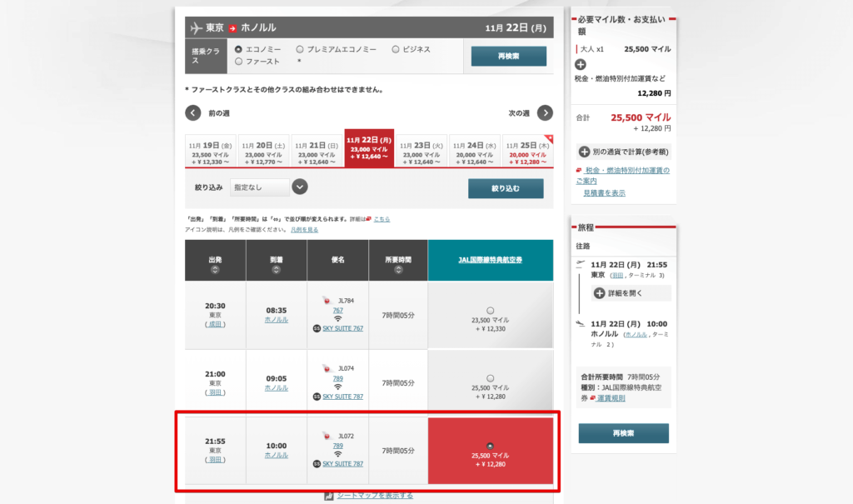The width and height of the screenshot is (853, 504).
Task: Click the JAL crane logo beside JL784
Action: (x=327, y=301)
